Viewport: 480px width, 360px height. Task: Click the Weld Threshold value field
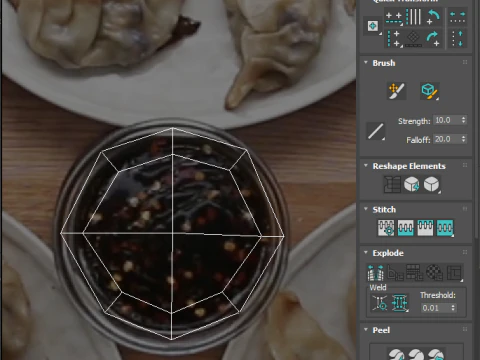pyautogui.click(x=435, y=308)
